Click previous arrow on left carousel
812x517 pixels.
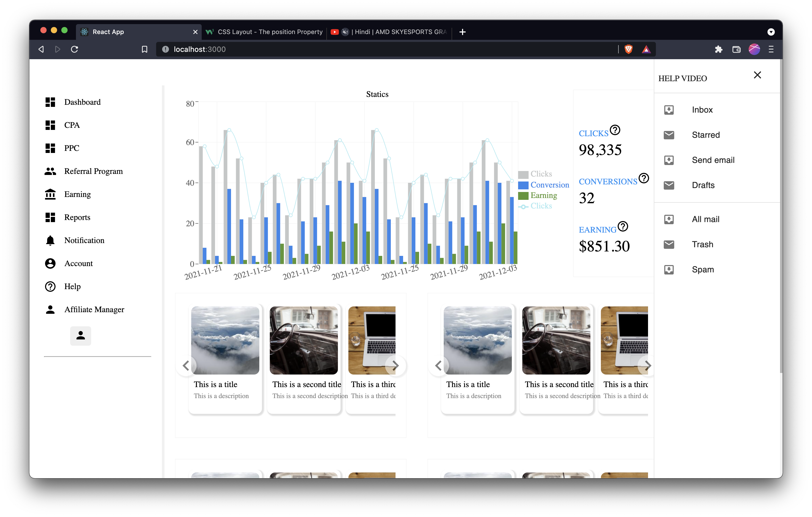[186, 365]
